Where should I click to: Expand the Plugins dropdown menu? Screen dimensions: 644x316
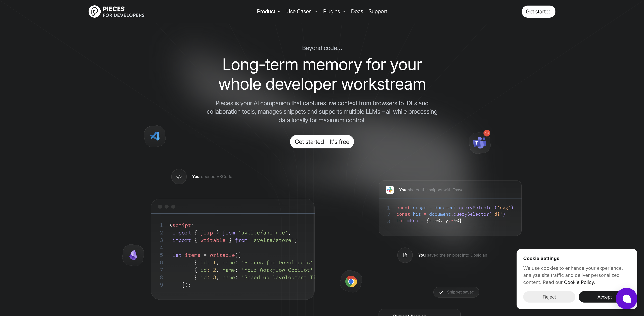coord(334,11)
